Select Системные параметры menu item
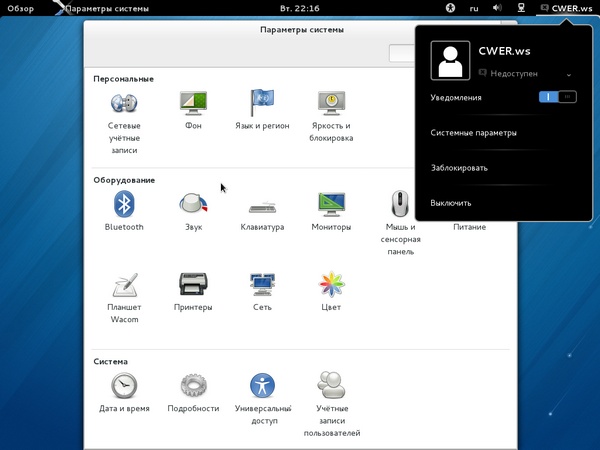600x450 pixels. click(x=474, y=132)
